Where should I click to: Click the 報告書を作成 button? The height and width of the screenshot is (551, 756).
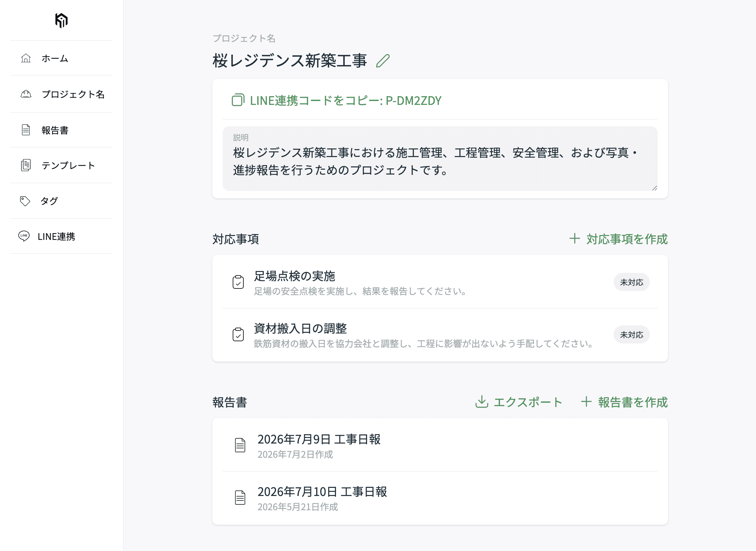(x=624, y=402)
